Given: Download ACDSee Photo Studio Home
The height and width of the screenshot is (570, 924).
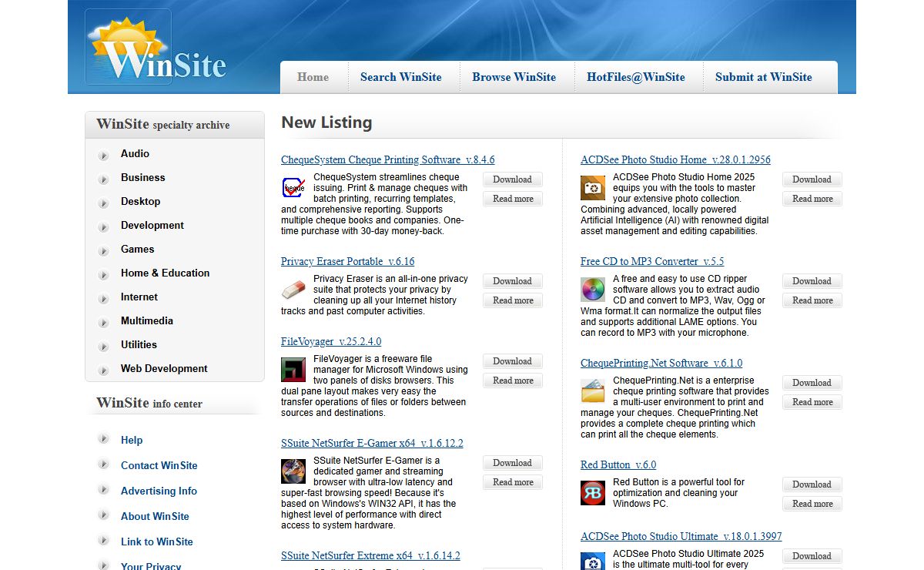Looking at the screenshot, I should [x=812, y=179].
